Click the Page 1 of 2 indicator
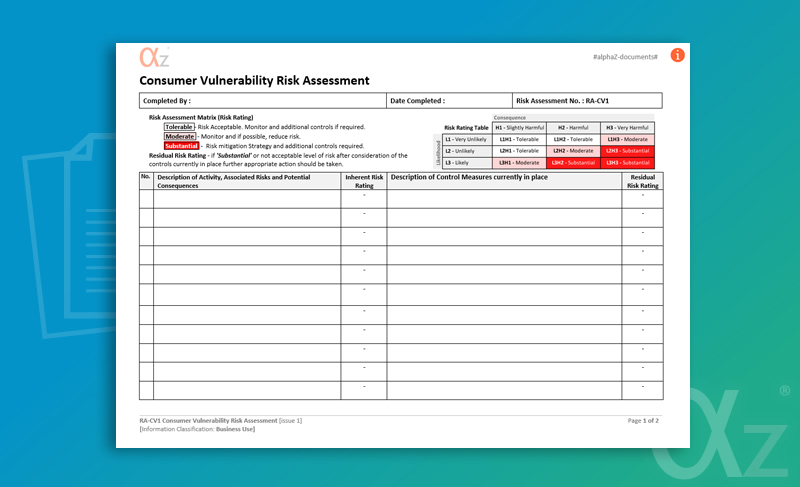 [643, 421]
